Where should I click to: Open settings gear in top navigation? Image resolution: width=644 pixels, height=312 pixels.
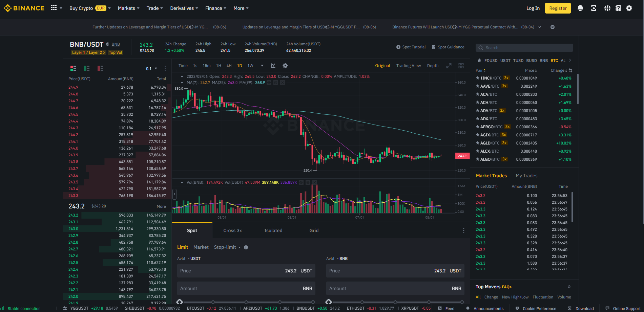pyautogui.click(x=629, y=8)
